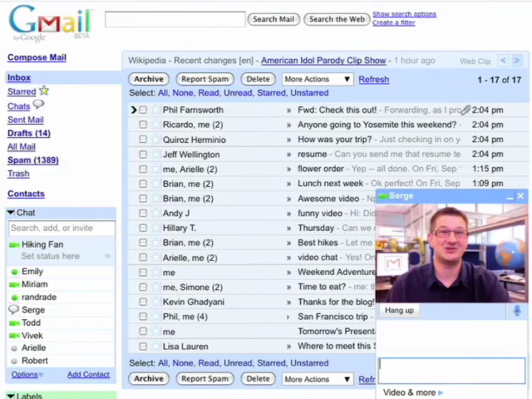Click the star icon beside the Starred label
The width and height of the screenshot is (532, 399).
pos(43,92)
